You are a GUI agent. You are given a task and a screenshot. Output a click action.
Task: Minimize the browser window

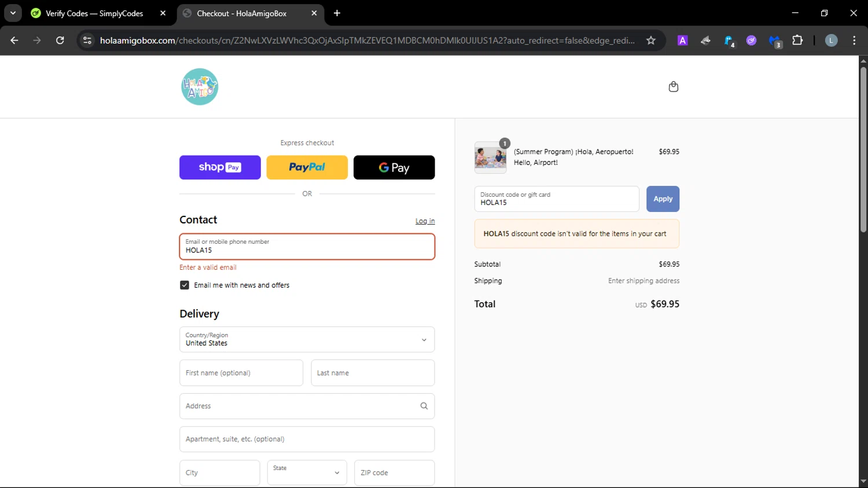tap(795, 13)
